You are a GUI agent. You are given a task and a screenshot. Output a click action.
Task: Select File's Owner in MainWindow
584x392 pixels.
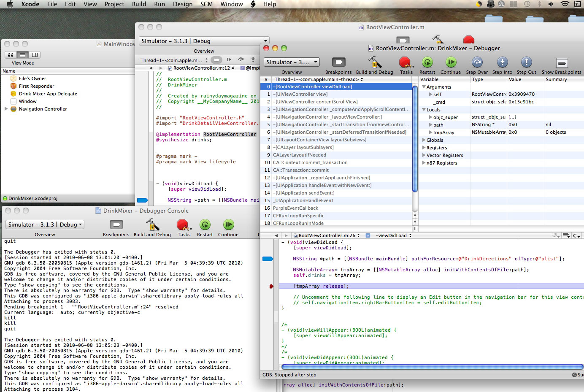(32, 78)
